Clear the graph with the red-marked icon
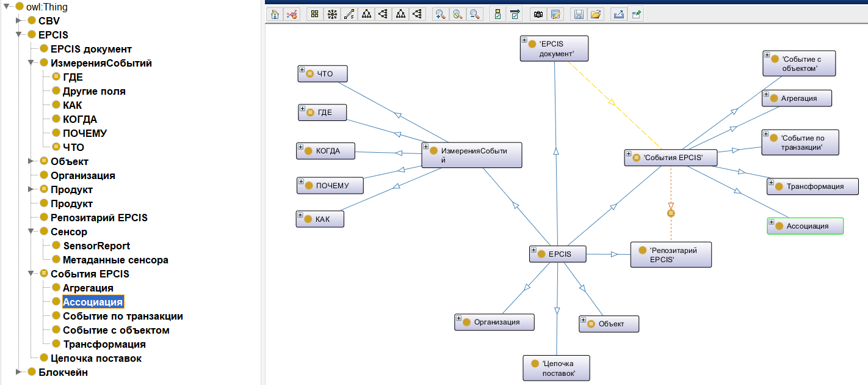The width and height of the screenshot is (868, 385). coord(292,14)
